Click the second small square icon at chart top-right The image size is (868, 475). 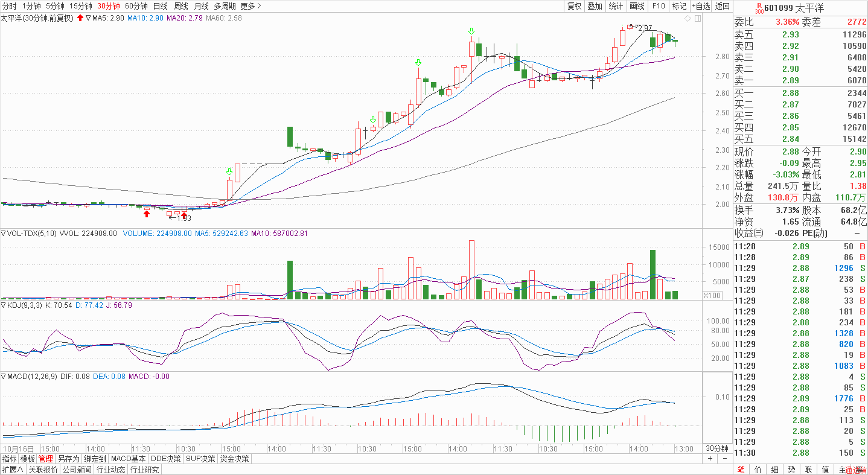tap(698, 18)
